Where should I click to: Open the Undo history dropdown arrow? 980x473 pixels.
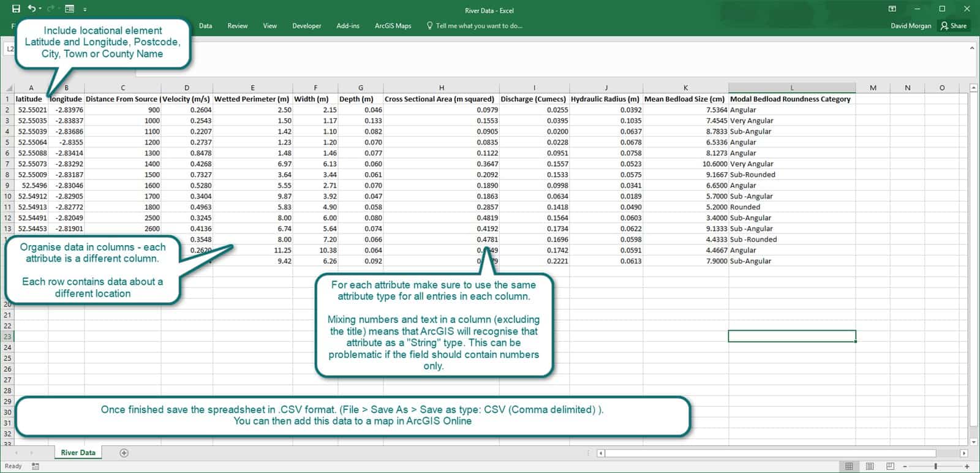click(40, 9)
